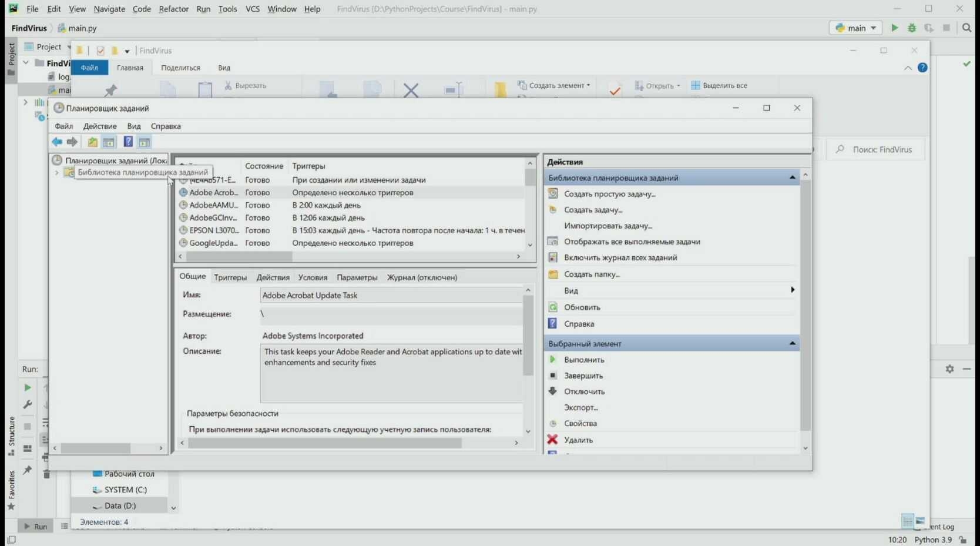Click the up-one-level folder icon in Task Scheduler
Viewport: 980px width, 546px height.
(x=92, y=142)
